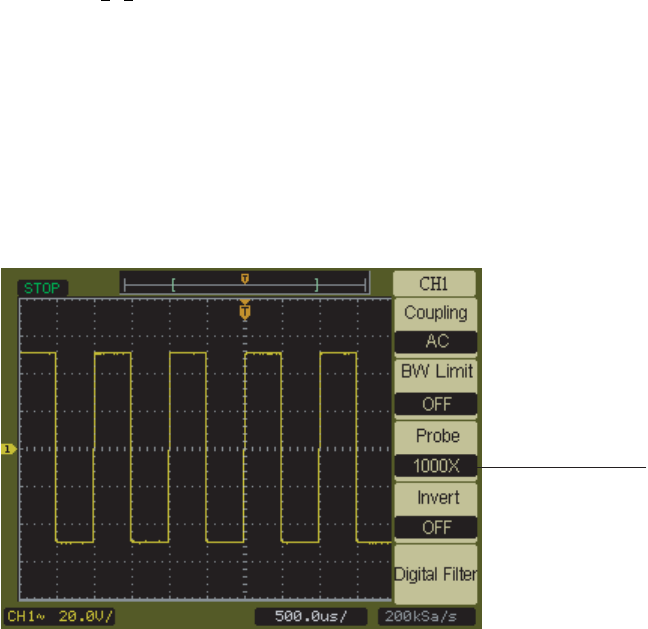Click the left bracket in the memory bar
The height and width of the screenshot is (629, 648).
click(172, 285)
